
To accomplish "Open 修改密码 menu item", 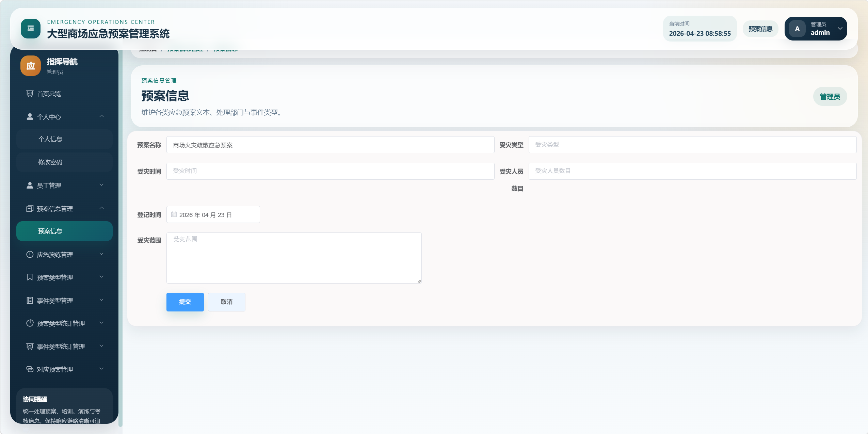I will pyautogui.click(x=64, y=162).
